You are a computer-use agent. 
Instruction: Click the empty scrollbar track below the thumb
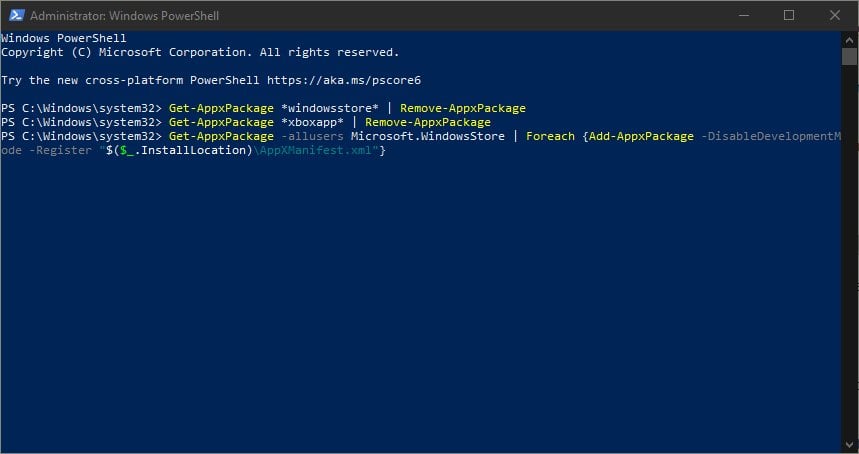coord(850,250)
